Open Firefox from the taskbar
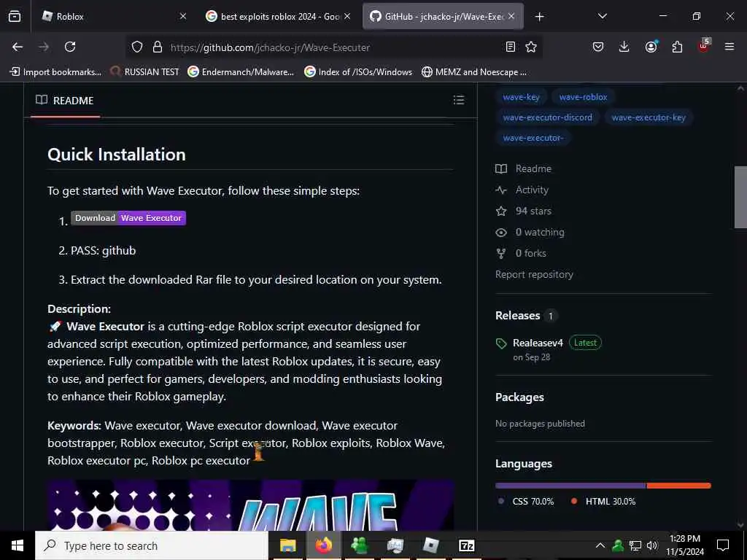The image size is (747, 560). pos(323,545)
